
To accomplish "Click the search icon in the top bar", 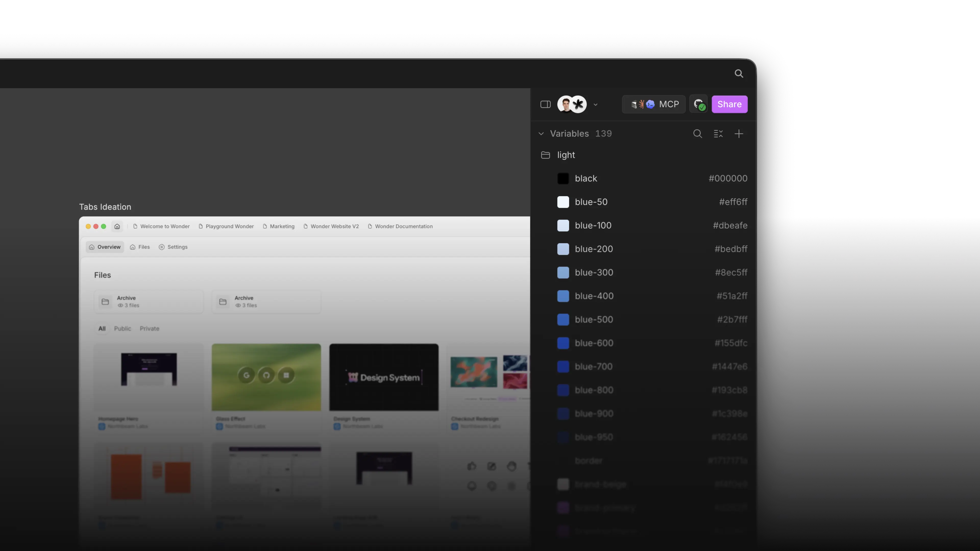I will [x=738, y=73].
